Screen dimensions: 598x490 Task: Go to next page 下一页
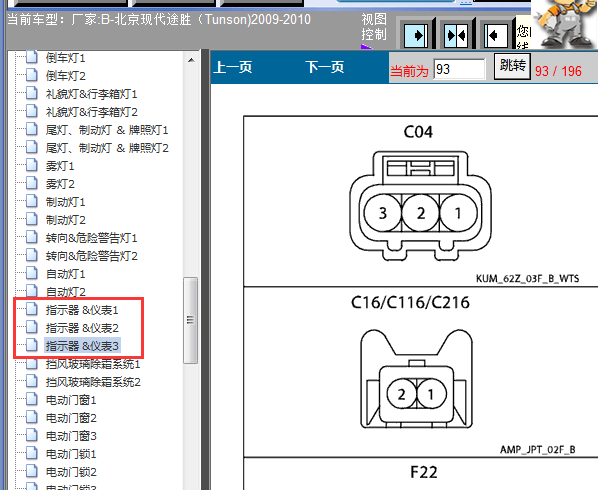coord(325,67)
